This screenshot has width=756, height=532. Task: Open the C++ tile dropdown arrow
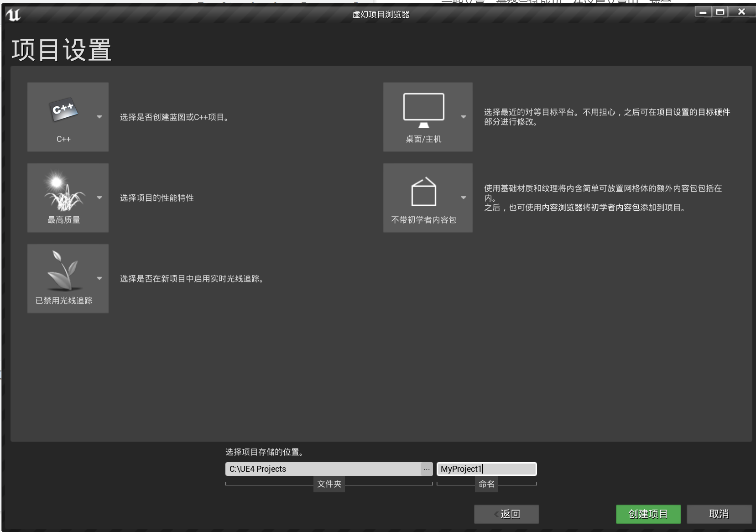pyautogui.click(x=100, y=117)
